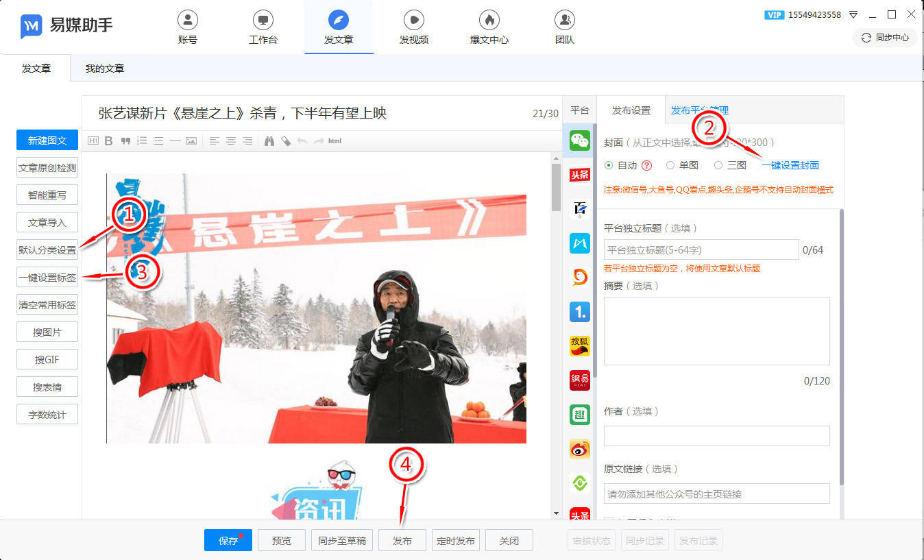Screen dimensions: 924x560
Task: Open the 爆文中心 main tab
Action: [x=489, y=28]
